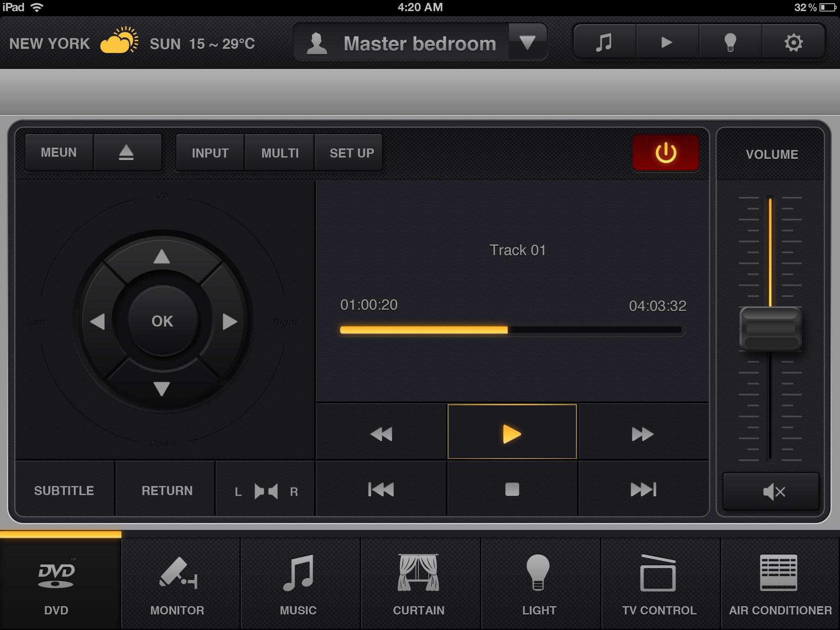
Task: Click the volume slider handle
Action: pyautogui.click(x=770, y=329)
